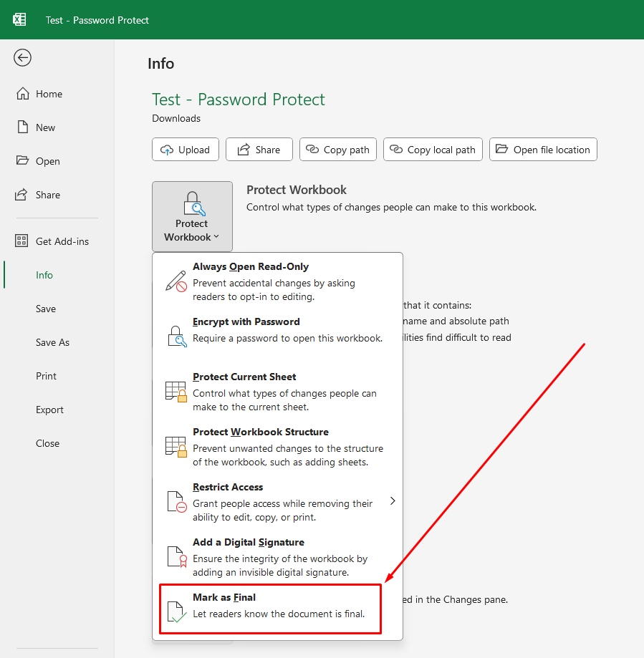Click title bar text Test - Password Protect

click(97, 20)
